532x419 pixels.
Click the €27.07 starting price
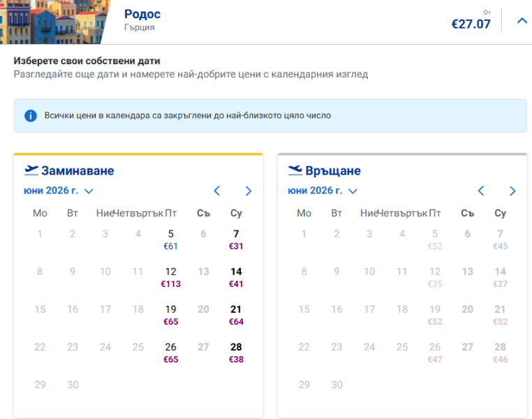pos(471,24)
